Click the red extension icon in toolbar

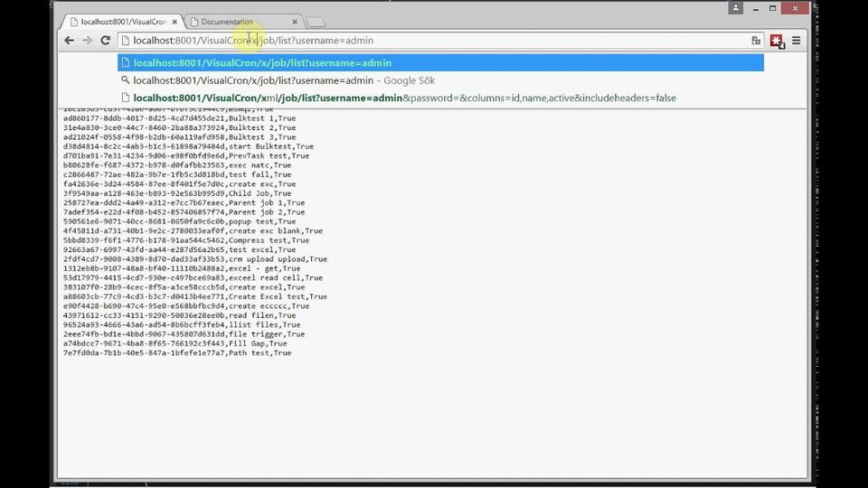(777, 41)
